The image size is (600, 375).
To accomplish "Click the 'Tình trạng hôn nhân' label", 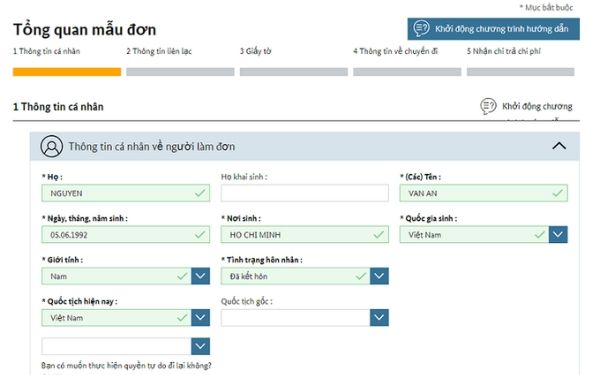I will point(262,260).
